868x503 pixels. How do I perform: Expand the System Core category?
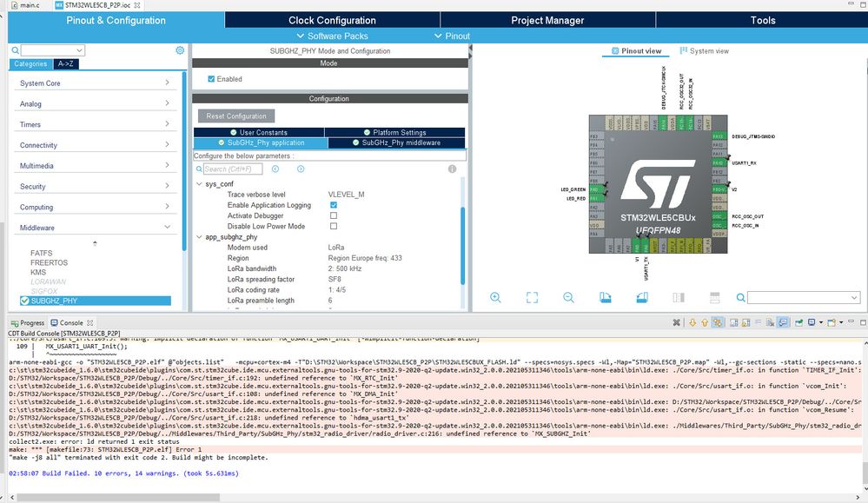(x=94, y=83)
